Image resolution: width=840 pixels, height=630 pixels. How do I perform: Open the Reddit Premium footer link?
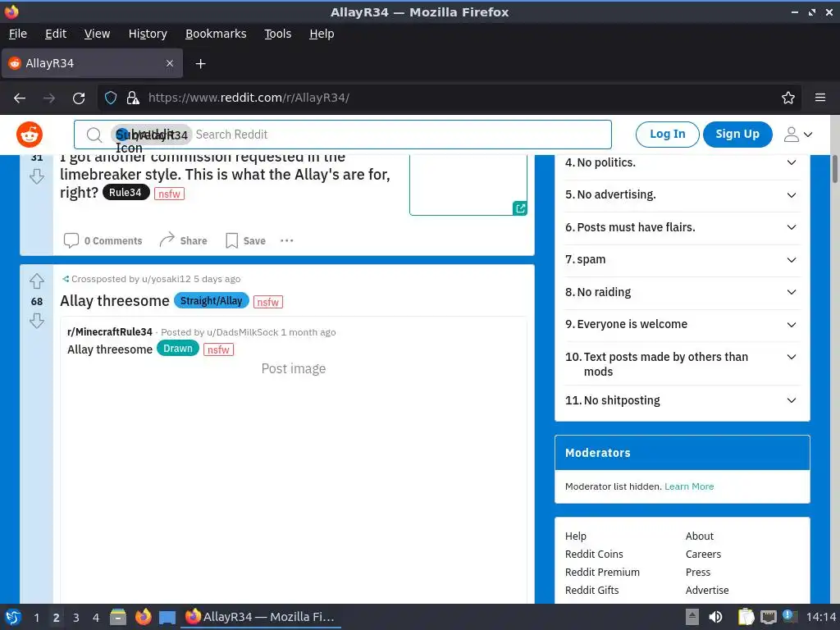[602, 572]
